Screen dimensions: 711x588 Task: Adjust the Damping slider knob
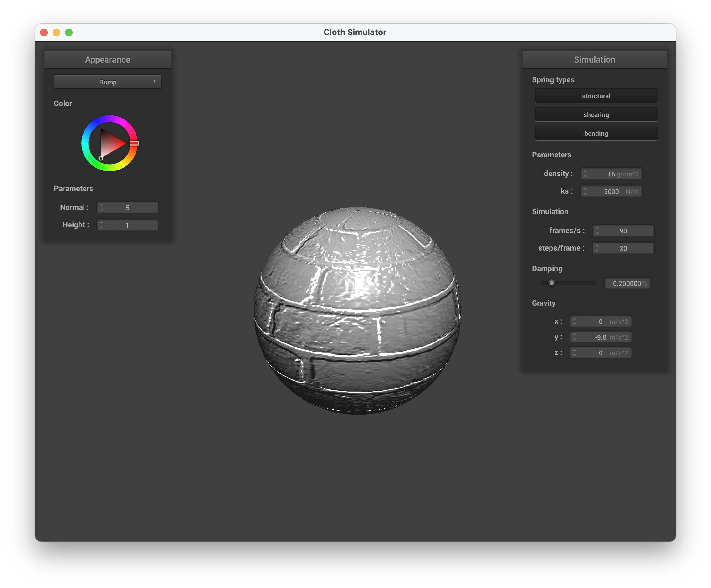(x=551, y=283)
